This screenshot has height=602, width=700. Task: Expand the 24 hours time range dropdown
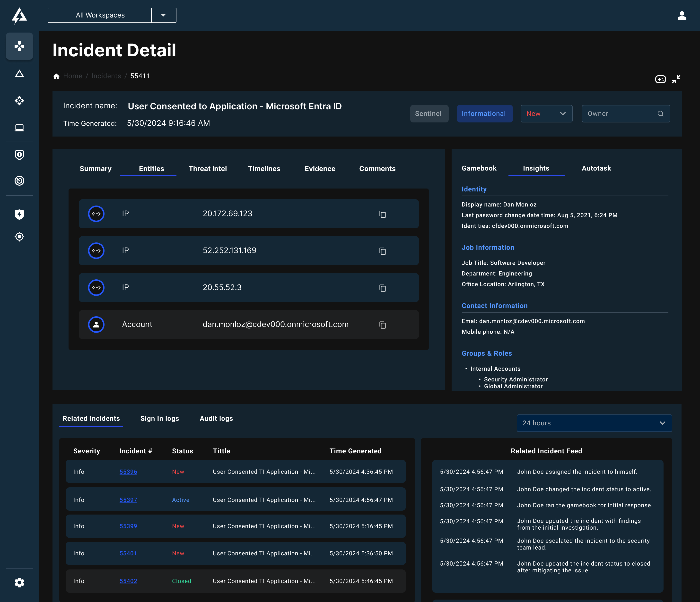594,423
